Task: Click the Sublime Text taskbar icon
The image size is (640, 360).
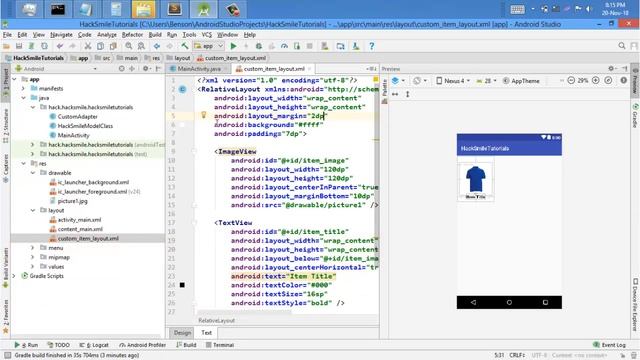Action: click(174, 9)
